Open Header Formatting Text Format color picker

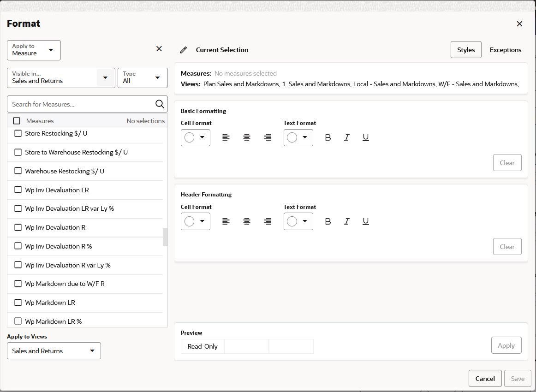(x=298, y=221)
